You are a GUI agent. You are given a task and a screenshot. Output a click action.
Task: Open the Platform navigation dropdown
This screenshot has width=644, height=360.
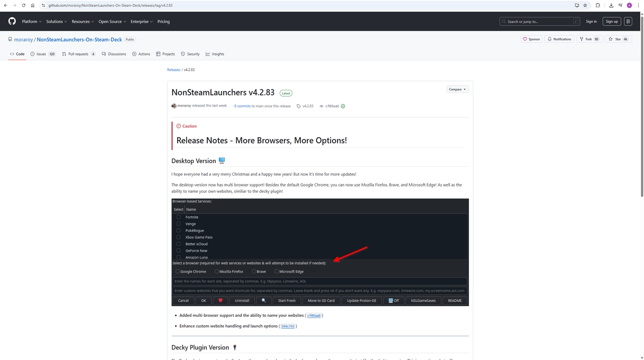pyautogui.click(x=31, y=21)
